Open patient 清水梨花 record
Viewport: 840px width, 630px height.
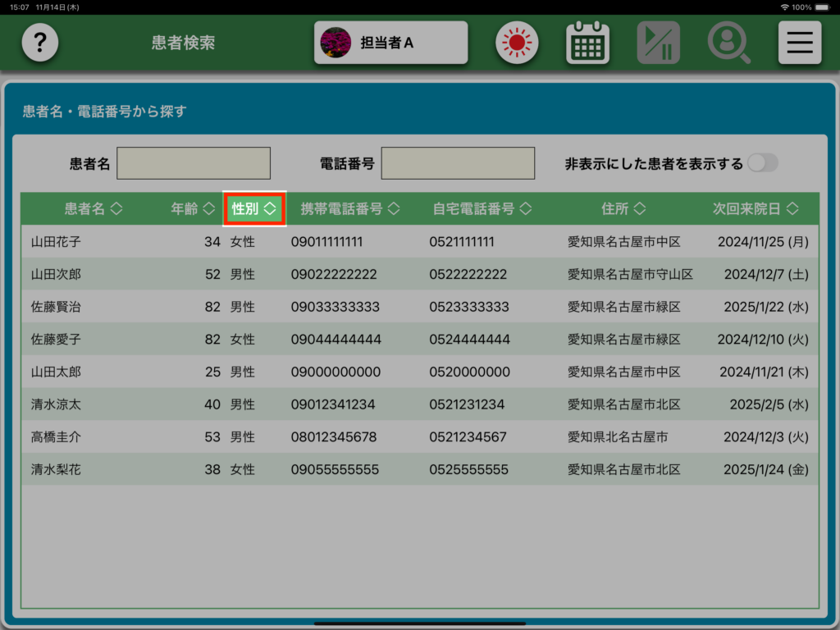coord(419,470)
